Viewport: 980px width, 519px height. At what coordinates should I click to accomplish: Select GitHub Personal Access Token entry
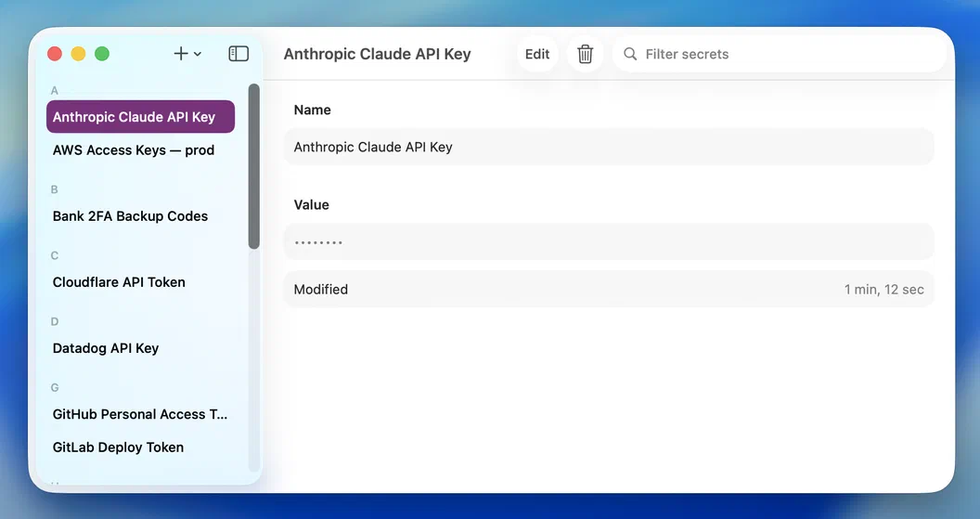[141, 414]
